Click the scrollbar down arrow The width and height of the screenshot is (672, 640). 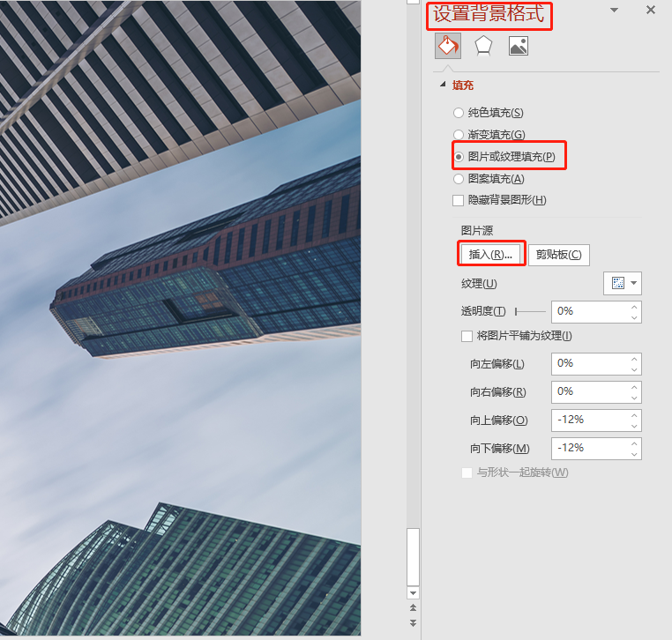coord(413,593)
